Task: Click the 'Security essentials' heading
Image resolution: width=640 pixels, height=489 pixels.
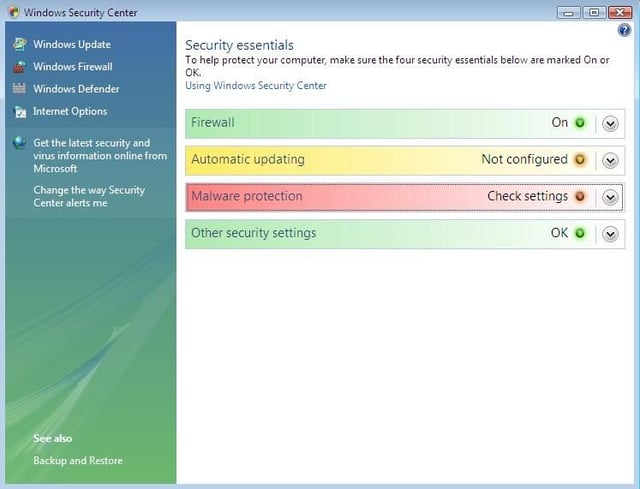Action: click(239, 45)
